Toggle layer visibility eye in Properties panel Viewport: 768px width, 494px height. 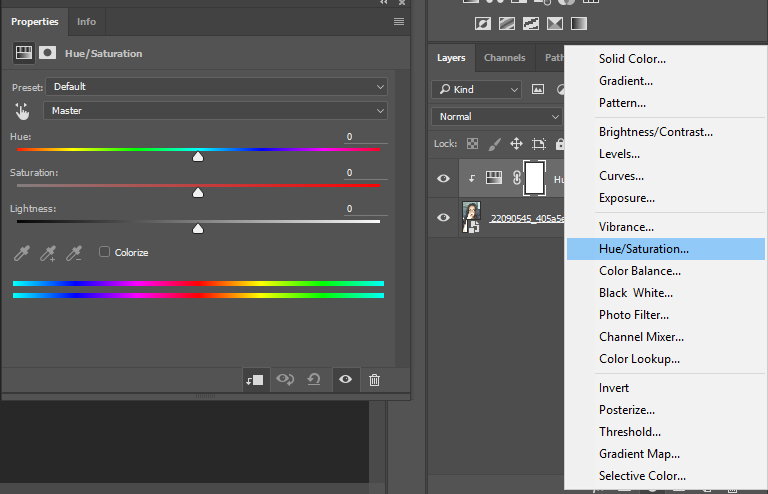(x=345, y=379)
